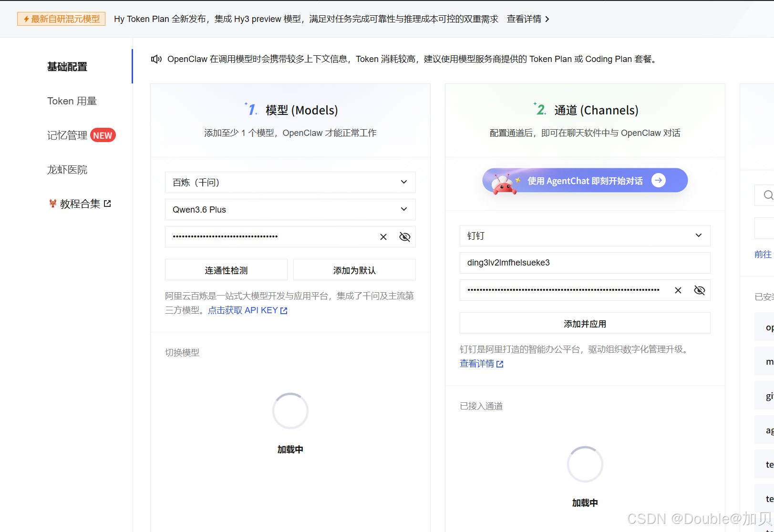The width and height of the screenshot is (774, 532).
Task: Click the lobster mascot in AgentChat banner
Action: click(504, 184)
